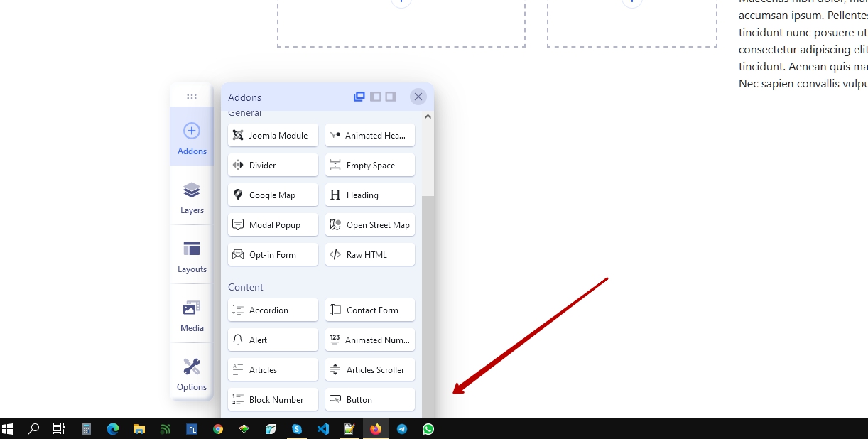The height and width of the screenshot is (439, 868).
Task: Select the Addons plus icon tab
Action: (191, 137)
